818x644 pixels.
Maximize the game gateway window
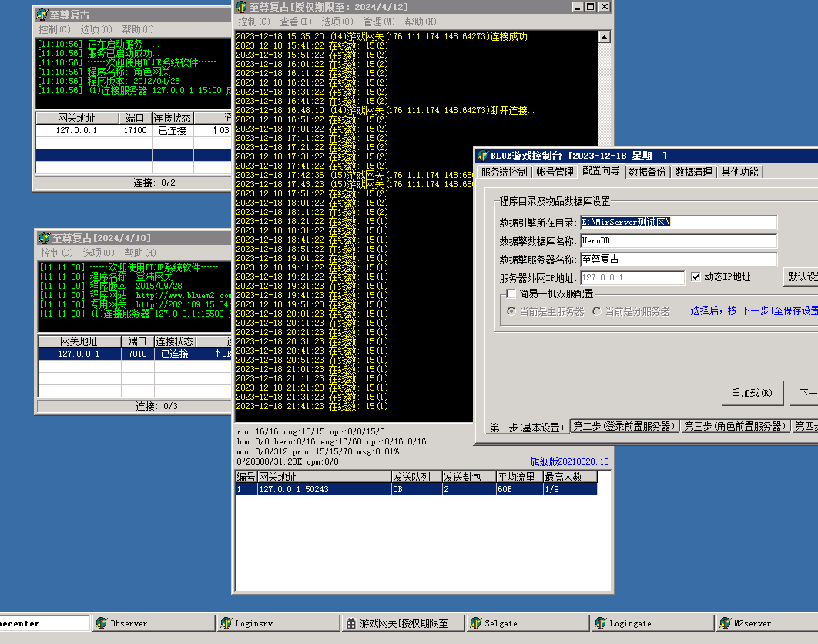590,7
